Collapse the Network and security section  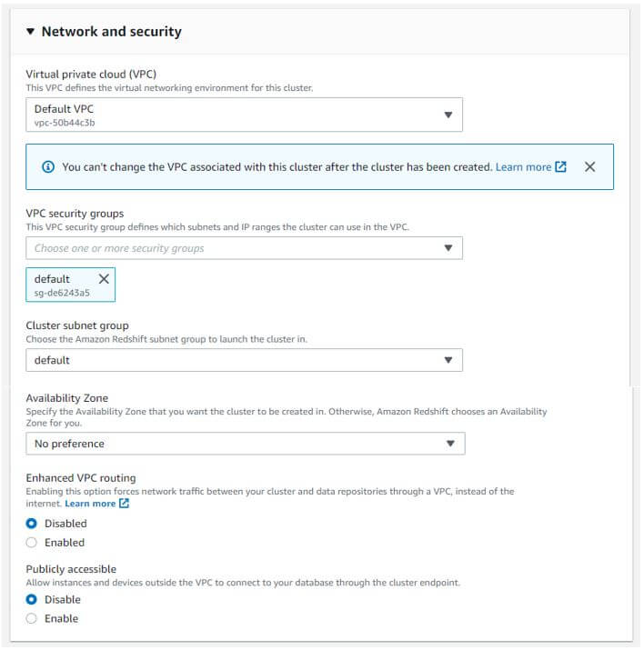pos(30,32)
